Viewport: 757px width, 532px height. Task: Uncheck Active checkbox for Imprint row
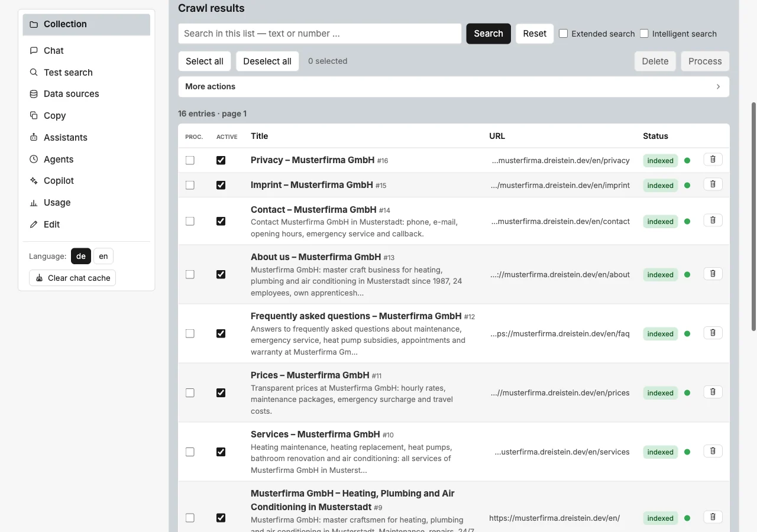pyautogui.click(x=221, y=185)
